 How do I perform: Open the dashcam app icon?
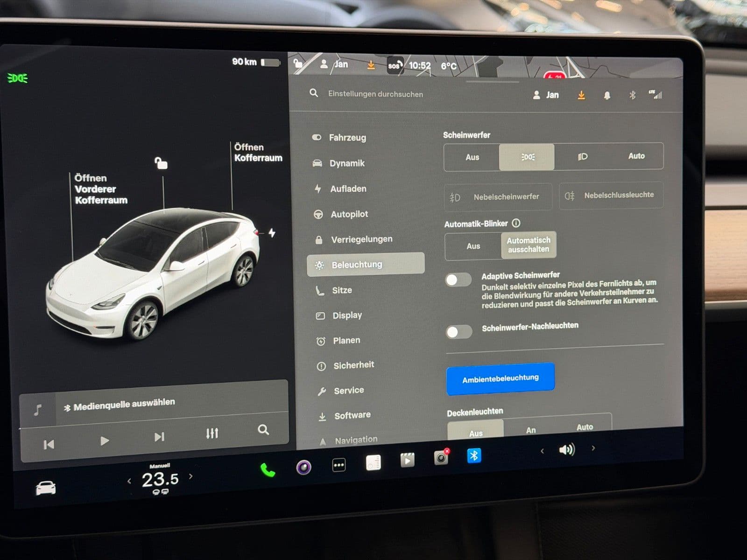[x=441, y=458]
